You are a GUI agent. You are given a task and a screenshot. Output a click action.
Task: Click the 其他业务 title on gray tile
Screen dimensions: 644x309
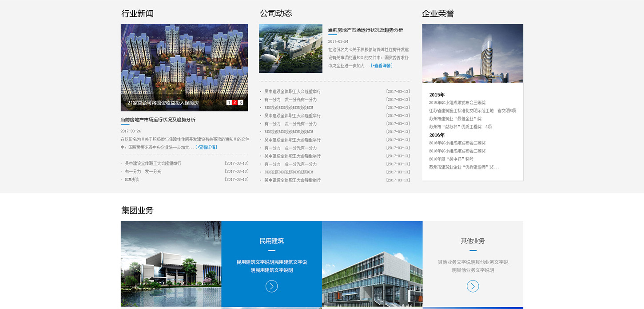(x=473, y=241)
